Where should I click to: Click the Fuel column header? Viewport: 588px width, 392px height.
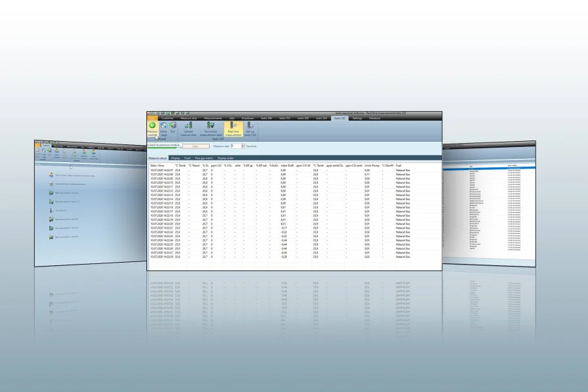tap(400, 166)
